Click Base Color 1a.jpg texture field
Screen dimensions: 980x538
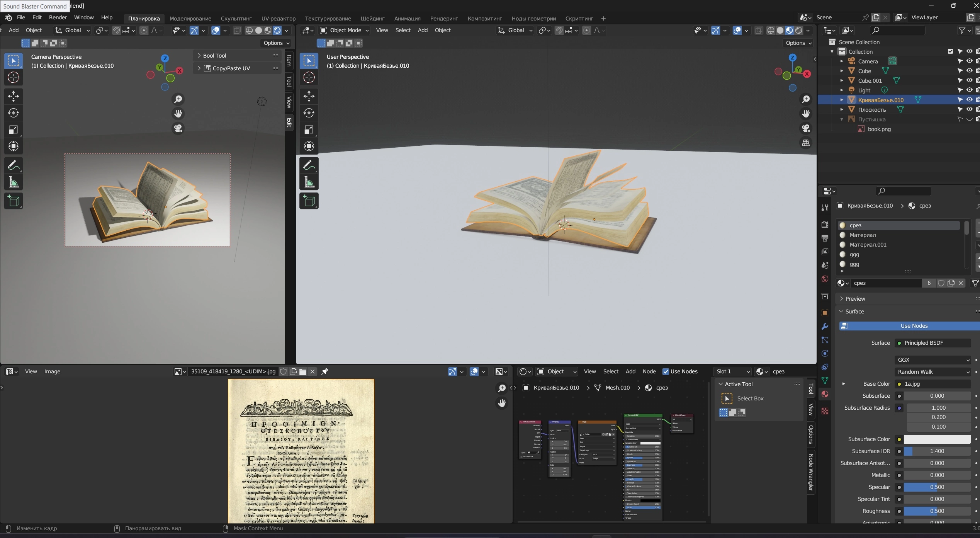coord(932,384)
